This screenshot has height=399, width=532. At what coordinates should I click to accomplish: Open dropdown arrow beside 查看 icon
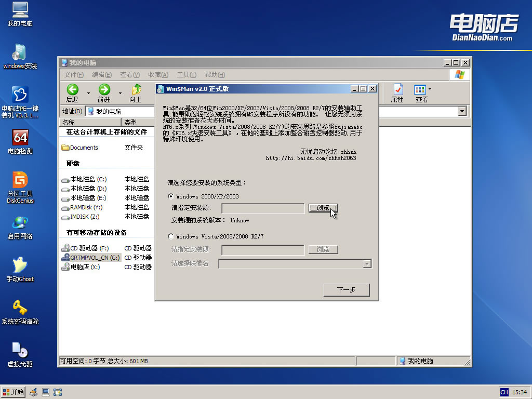[430, 89]
